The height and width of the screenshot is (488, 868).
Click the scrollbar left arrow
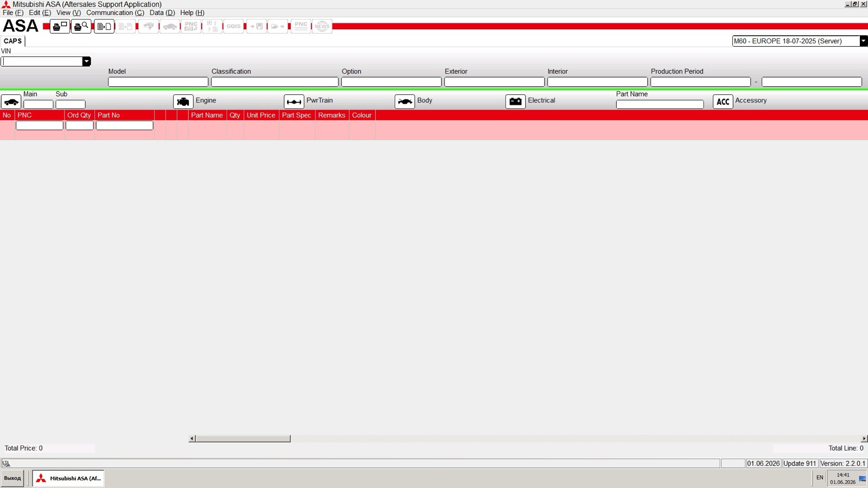click(x=192, y=439)
